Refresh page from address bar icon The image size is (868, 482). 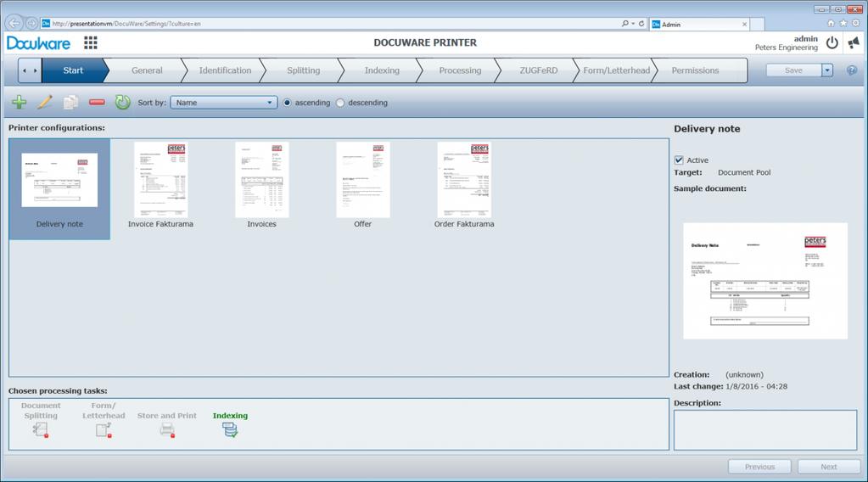[641, 24]
